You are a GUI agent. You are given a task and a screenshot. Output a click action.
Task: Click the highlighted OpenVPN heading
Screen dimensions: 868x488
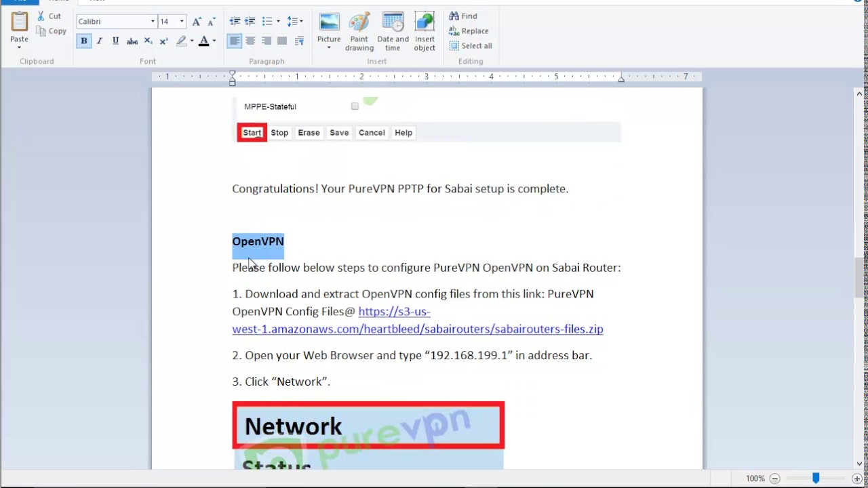[x=258, y=241]
